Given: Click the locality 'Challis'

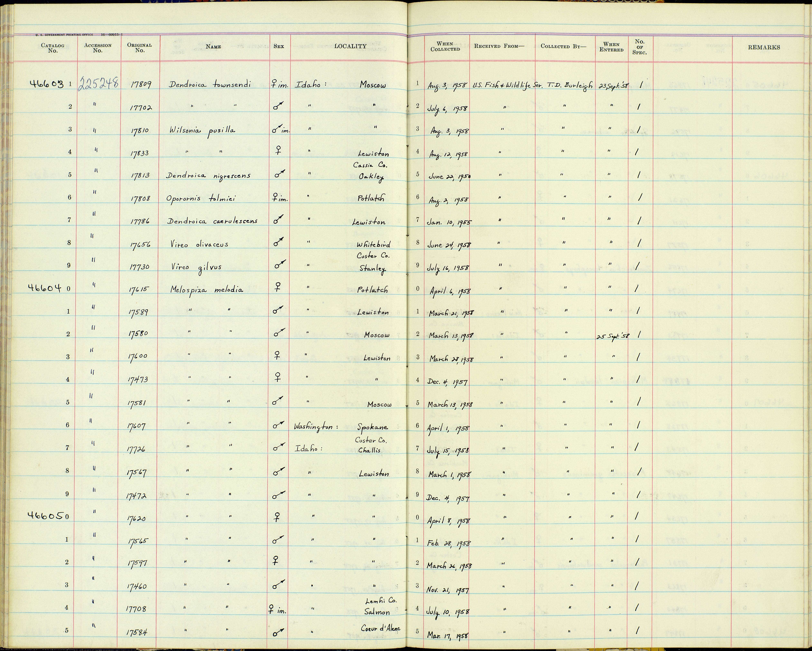Looking at the screenshot, I should click(x=370, y=450).
